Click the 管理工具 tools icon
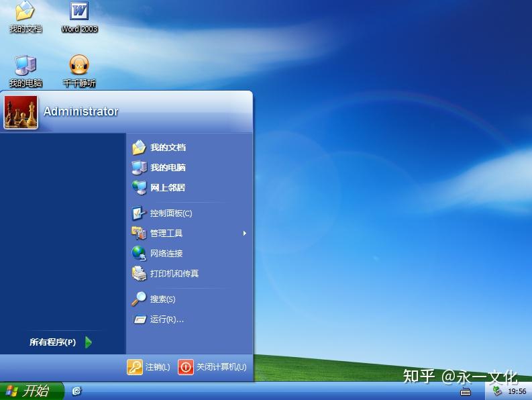 pos(139,233)
